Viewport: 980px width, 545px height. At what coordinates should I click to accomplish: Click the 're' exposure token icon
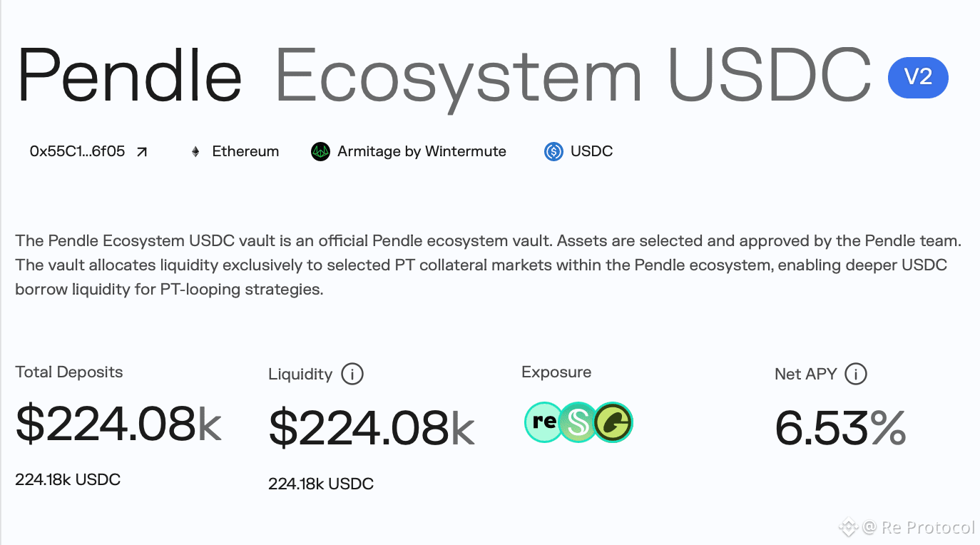coord(543,422)
